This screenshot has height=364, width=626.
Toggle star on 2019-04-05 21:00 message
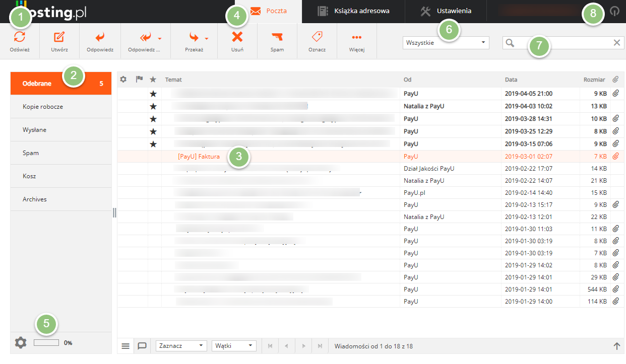click(x=153, y=94)
